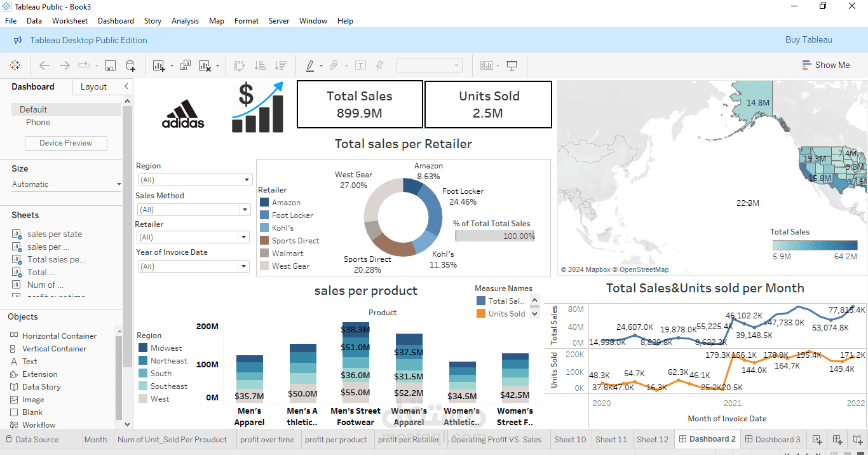This screenshot has width=868, height=455.
Task: Click the Save disk icon
Action: [111, 65]
